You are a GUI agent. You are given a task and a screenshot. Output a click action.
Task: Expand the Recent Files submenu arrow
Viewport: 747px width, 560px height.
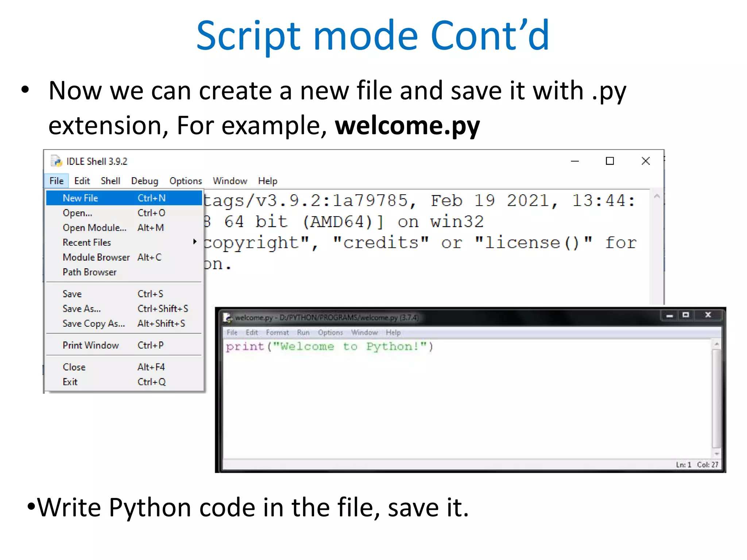(195, 242)
